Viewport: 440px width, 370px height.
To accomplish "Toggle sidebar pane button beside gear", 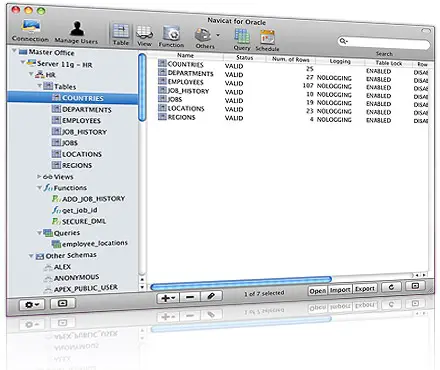I will click(x=63, y=303).
